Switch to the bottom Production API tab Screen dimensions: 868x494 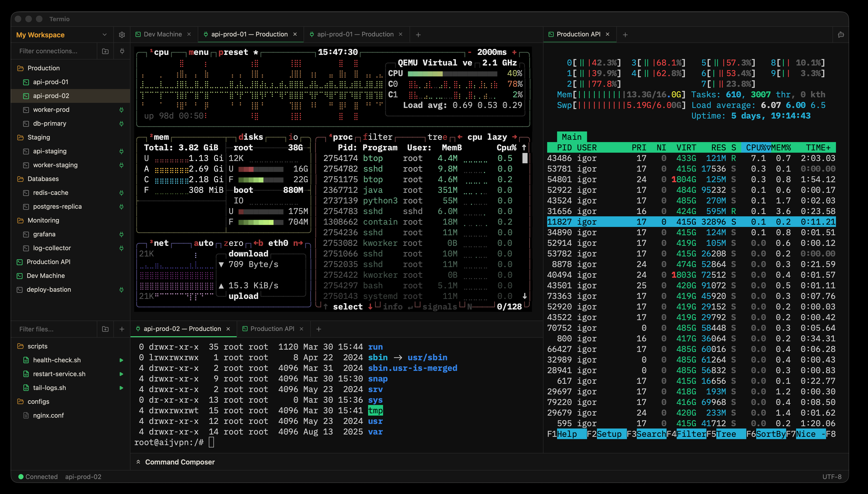tap(272, 329)
